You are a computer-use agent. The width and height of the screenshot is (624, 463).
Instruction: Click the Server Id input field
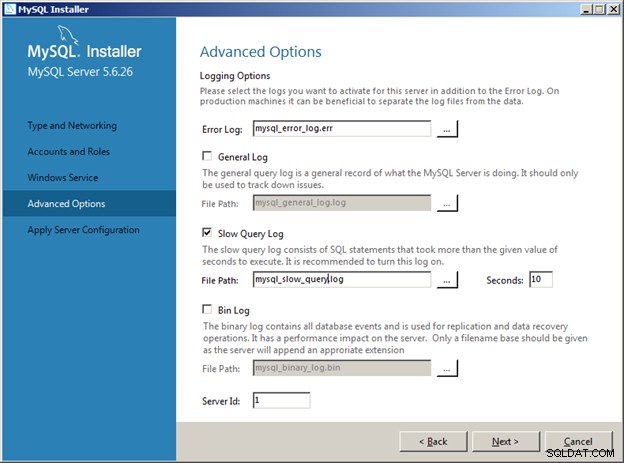click(x=281, y=400)
